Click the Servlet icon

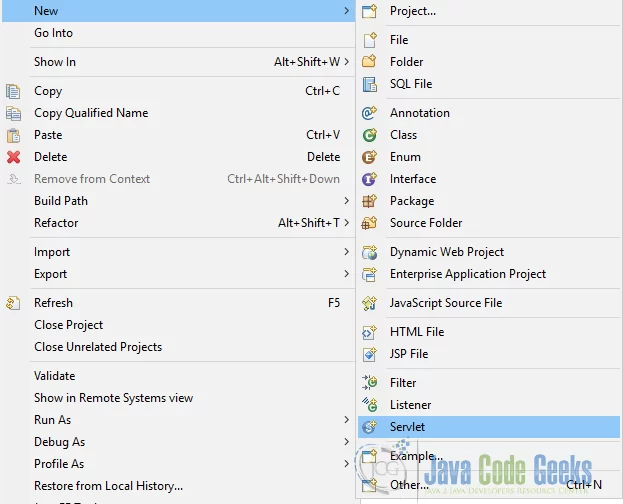click(370, 427)
